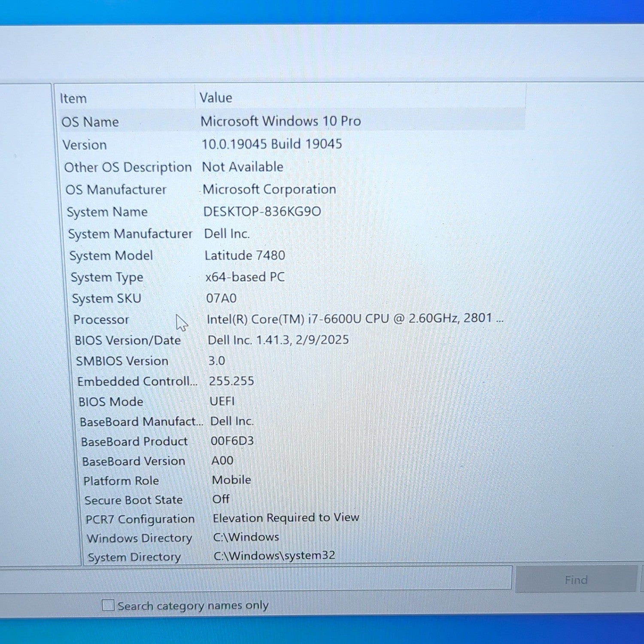The height and width of the screenshot is (644, 644).
Task: Click the 'DESKTOP-836KG9O' value
Action: [262, 211]
